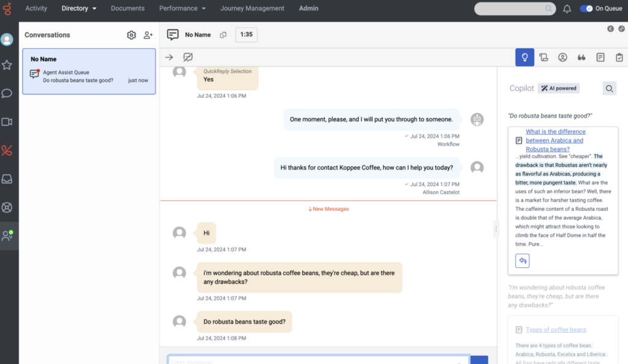Open the Directory dropdown
This screenshot has height=364, width=628.
point(78,9)
